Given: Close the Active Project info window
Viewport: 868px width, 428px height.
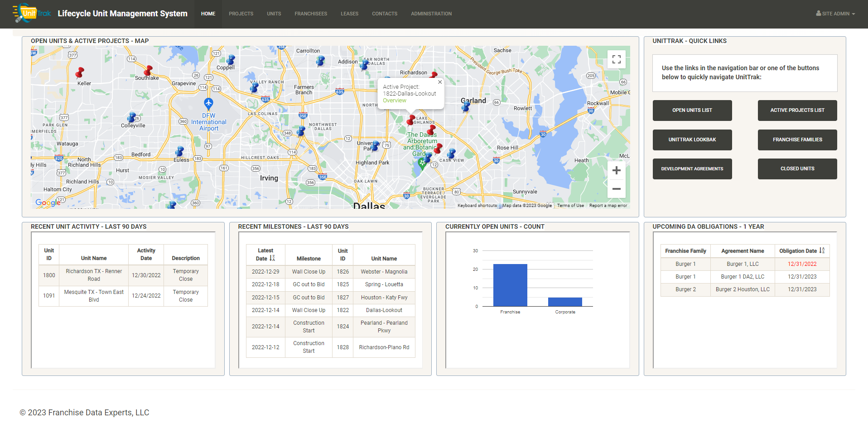Looking at the screenshot, I should [x=439, y=82].
